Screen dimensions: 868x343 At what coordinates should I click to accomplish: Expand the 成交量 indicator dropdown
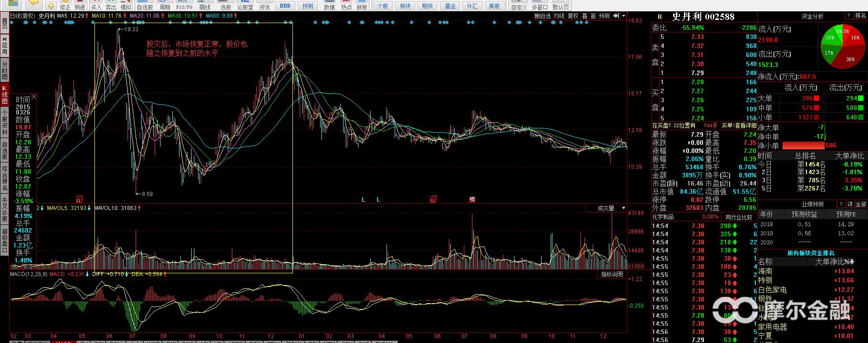click(x=623, y=208)
